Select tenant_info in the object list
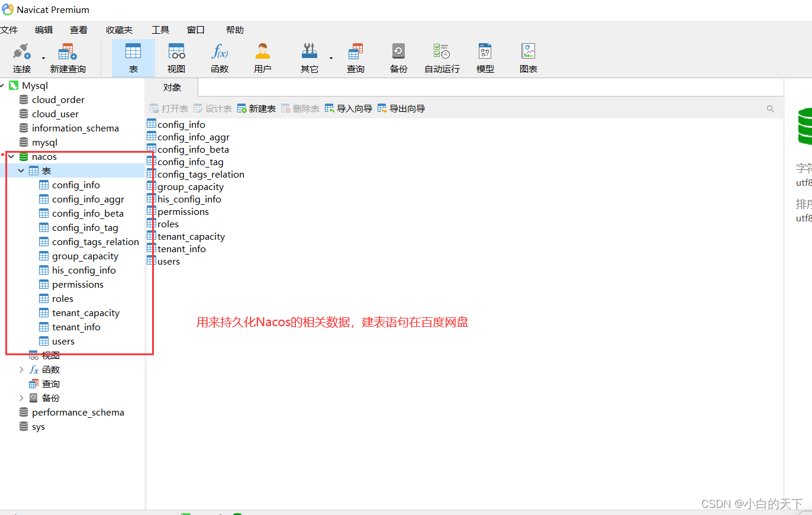 pyautogui.click(x=182, y=249)
